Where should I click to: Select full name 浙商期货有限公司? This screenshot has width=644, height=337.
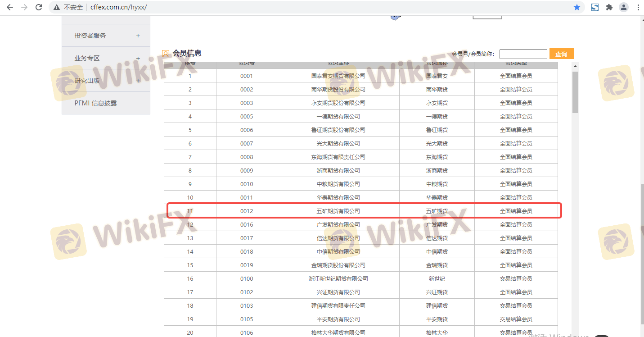pyautogui.click(x=338, y=171)
